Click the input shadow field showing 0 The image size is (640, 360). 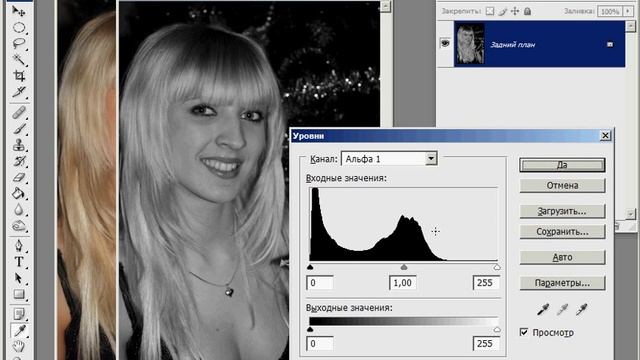click(x=320, y=283)
